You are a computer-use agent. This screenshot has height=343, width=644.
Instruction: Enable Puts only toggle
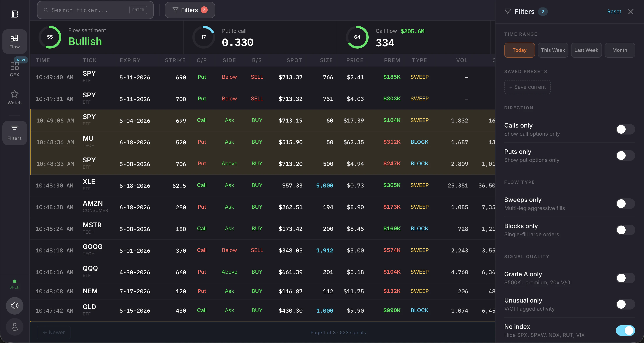pyautogui.click(x=625, y=156)
